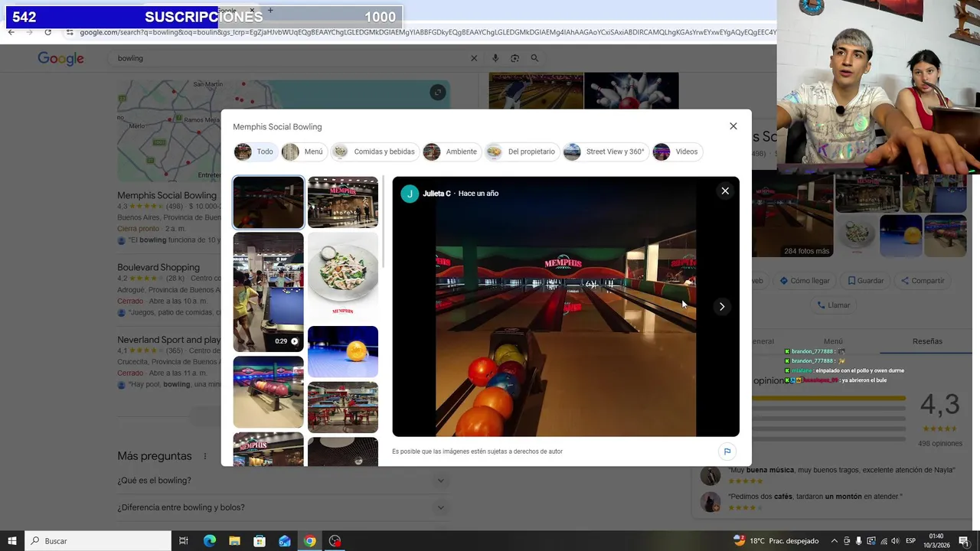The height and width of the screenshot is (551, 980).
Task: Select the Ambiente photo filter chip
Action: [x=452, y=152]
